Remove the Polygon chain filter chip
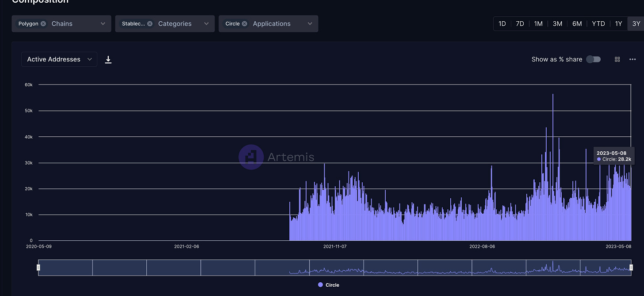This screenshot has width=644, height=296. coord(43,24)
